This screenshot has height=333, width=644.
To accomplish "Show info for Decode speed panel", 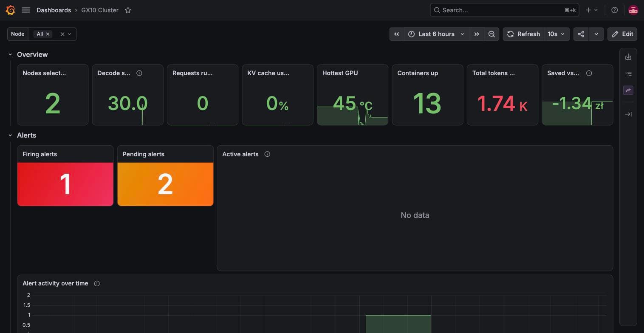I will coord(139,73).
